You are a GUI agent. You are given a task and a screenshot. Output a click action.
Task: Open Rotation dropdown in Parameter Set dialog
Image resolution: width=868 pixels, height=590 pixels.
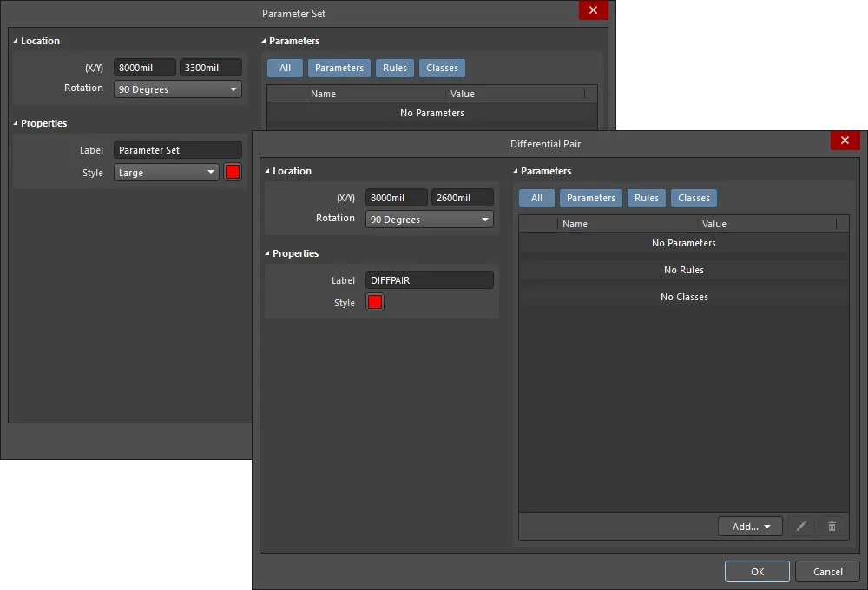[178, 89]
